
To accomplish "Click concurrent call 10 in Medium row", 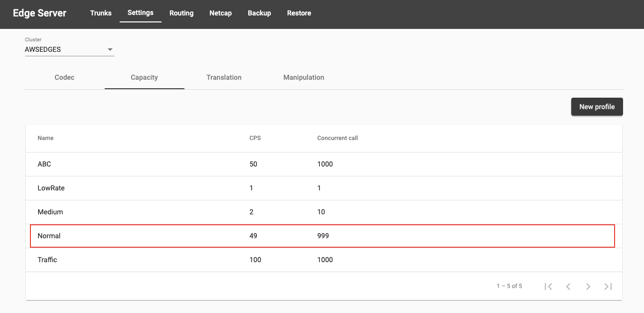I will 321,212.
